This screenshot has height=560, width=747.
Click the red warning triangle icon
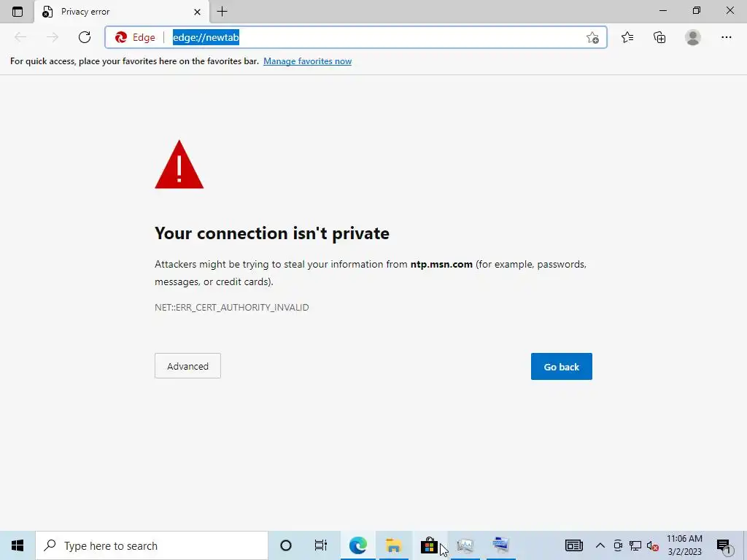pyautogui.click(x=179, y=165)
